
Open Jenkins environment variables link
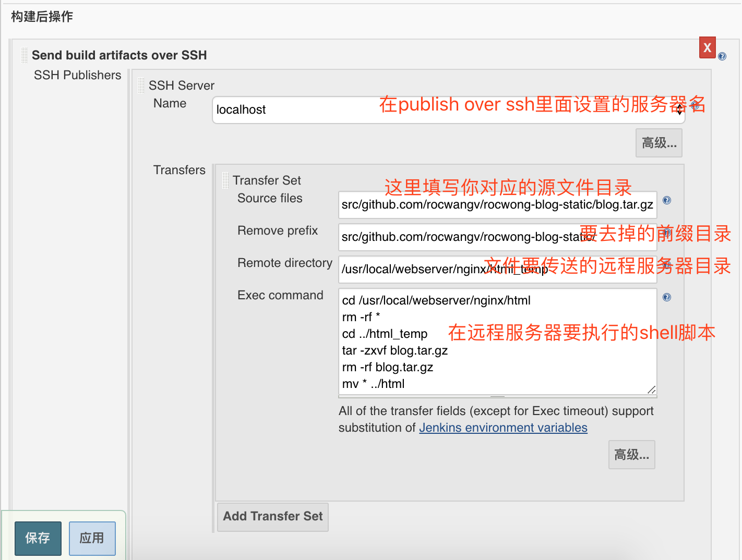504,428
